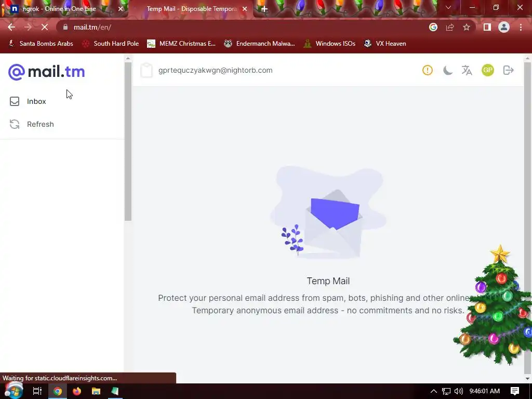Click the address bar showing mail.tm/en/
The height and width of the screenshot is (399, 532).
244,27
